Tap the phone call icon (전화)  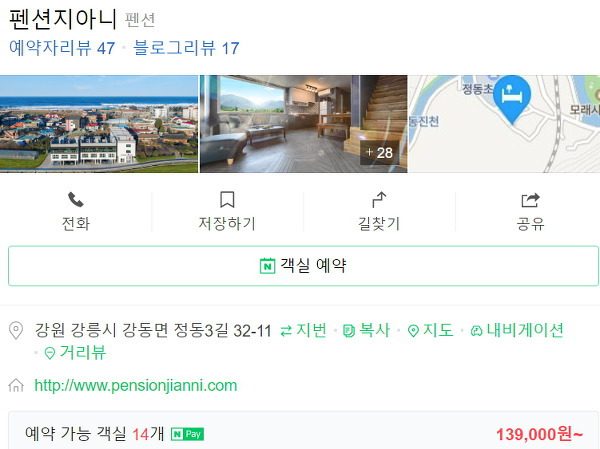click(76, 199)
